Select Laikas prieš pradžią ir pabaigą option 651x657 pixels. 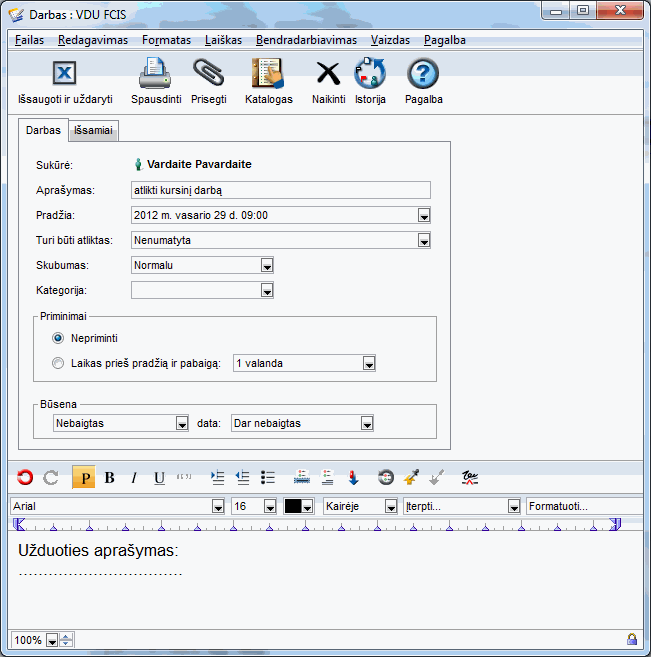coord(59,363)
